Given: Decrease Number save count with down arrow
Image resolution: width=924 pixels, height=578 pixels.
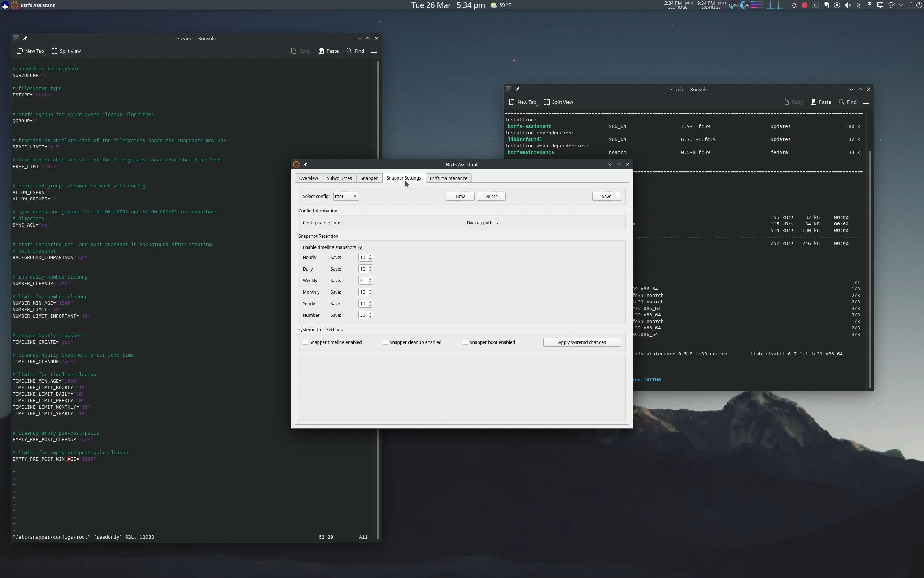Looking at the screenshot, I should pyautogui.click(x=370, y=317).
